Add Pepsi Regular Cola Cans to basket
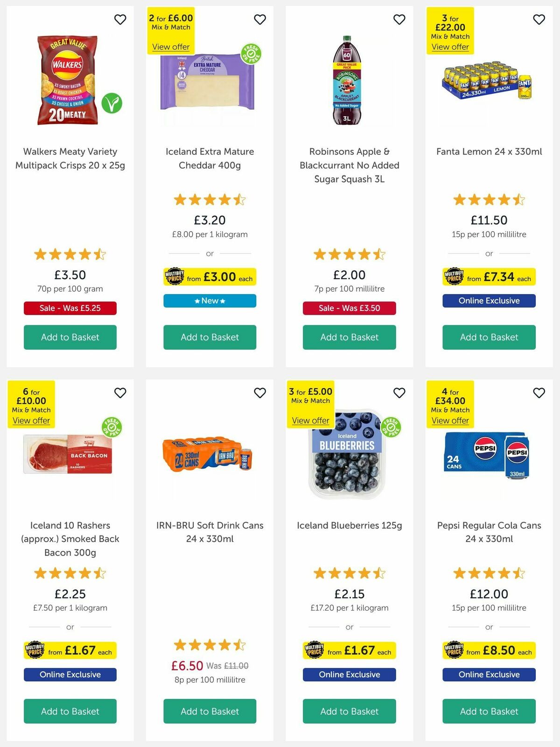Screen dimensions: 560x747 pos(489,711)
